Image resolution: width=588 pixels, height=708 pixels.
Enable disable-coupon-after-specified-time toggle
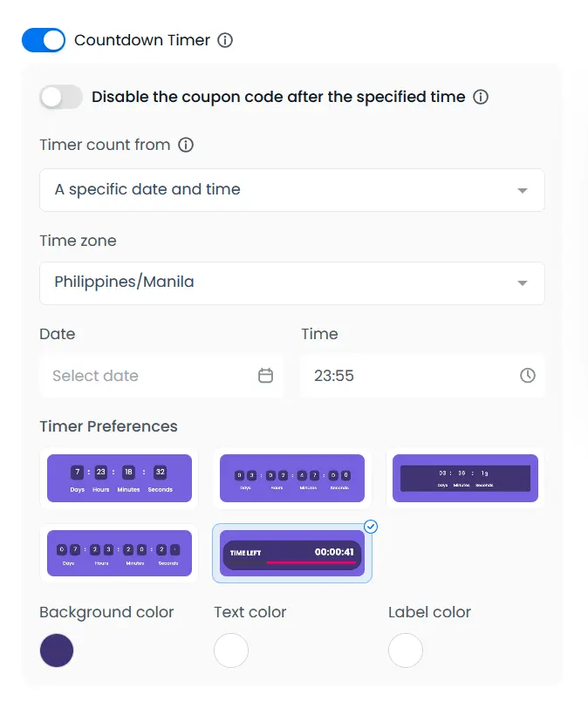(61, 97)
